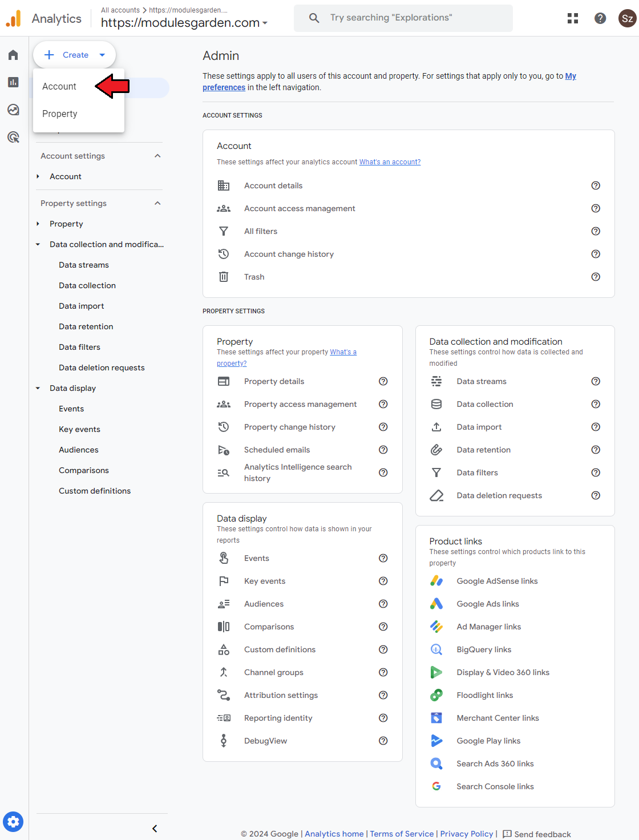Open Audiences in the sidebar
The width and height of the screenshot is (639, 840).
click(79, 450)
